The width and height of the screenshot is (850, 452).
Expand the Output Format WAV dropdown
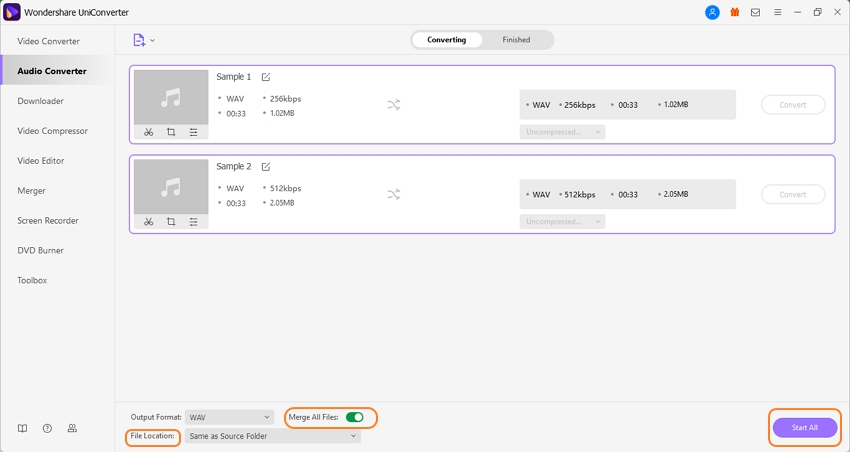[x=230, y=417]
